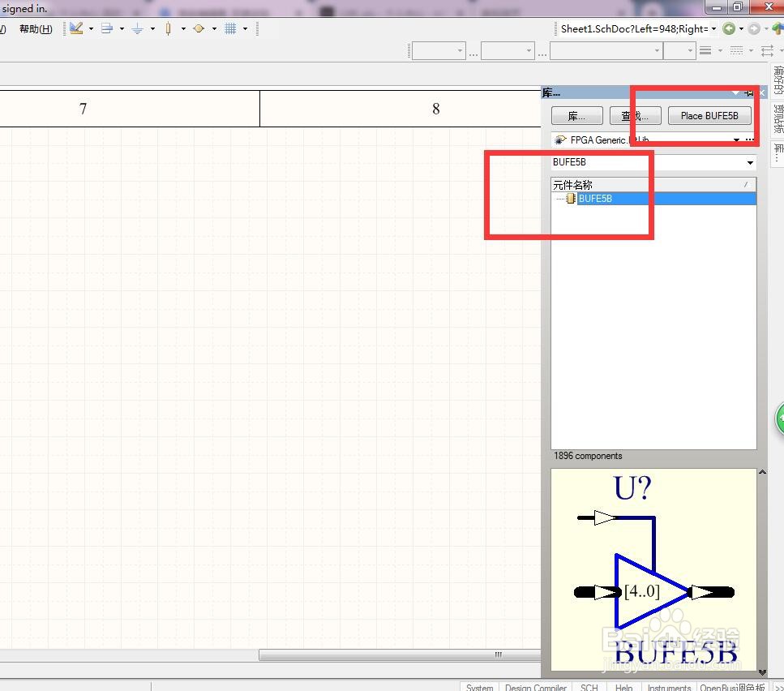Viewport: 784px width, 691px height.
Task: Expand the grids dropdown arrow
Action: 245,29
